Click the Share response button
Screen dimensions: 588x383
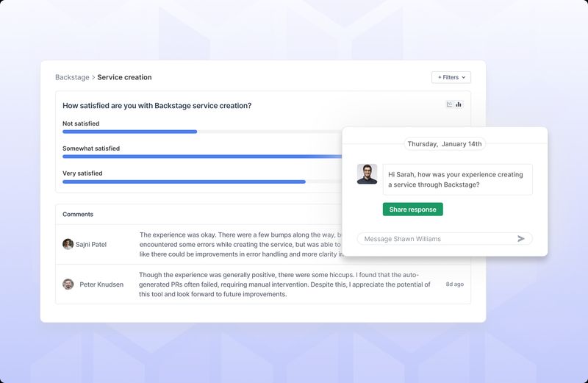click(412, 210)
